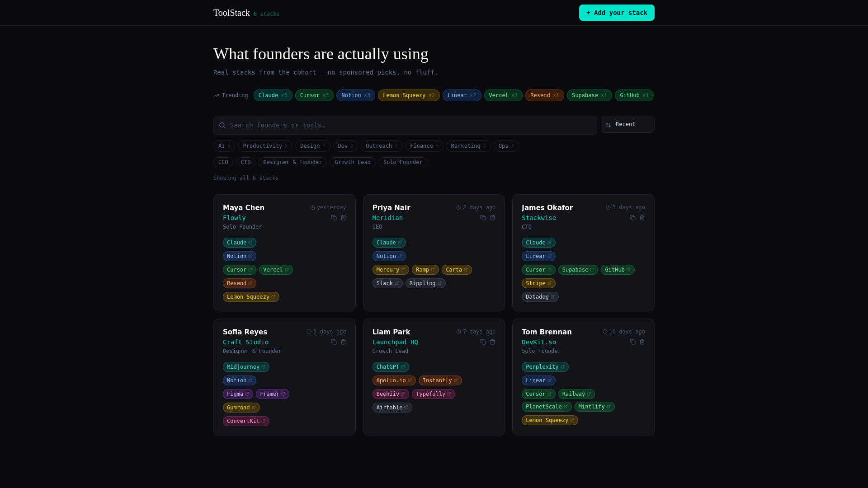
Task: Delete Sofia Reyes's stack card
Action: pyautogui.click(x=343, y=342)
